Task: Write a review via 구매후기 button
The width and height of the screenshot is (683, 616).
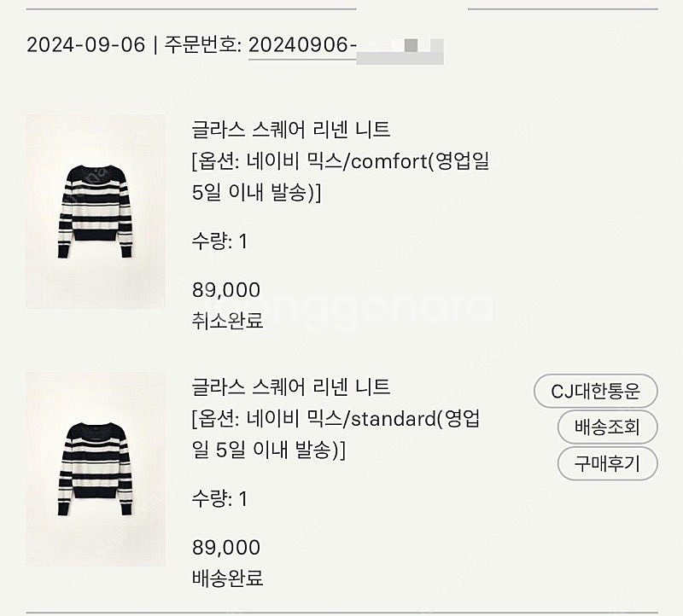Action: (607, 464)
